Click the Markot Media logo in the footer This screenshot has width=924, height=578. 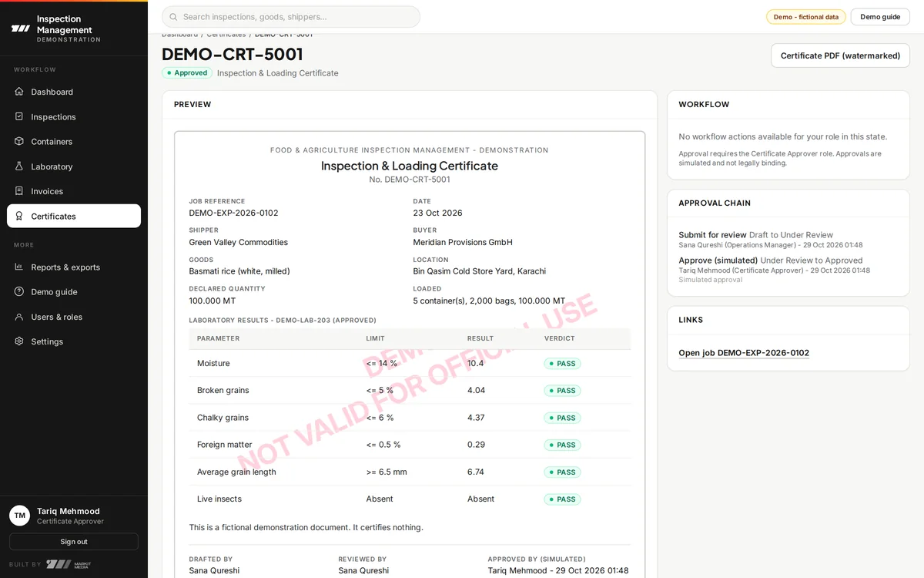[69, 564]
